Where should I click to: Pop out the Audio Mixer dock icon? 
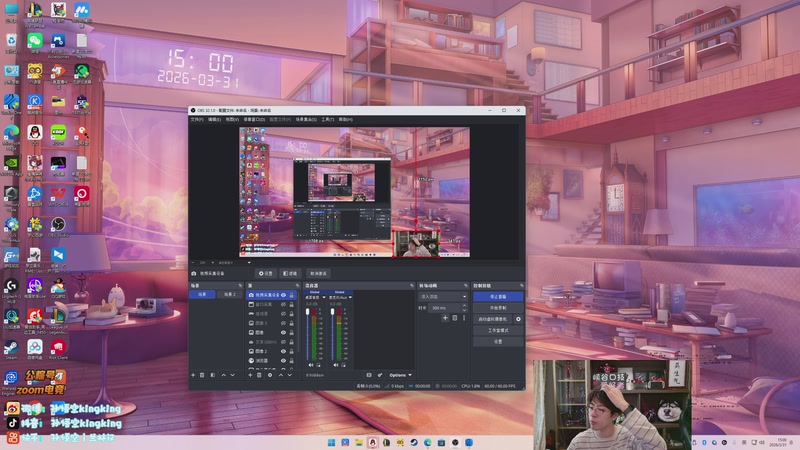tap(411, 286)
